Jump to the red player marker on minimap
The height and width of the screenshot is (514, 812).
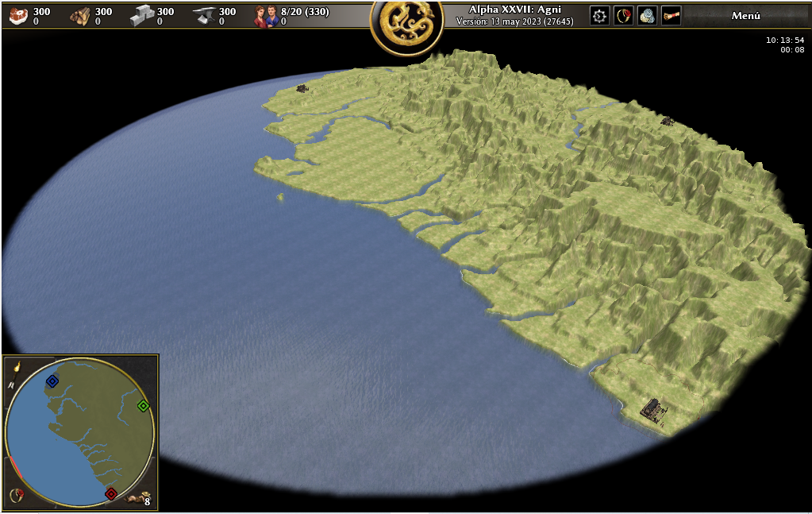[111, 494]
